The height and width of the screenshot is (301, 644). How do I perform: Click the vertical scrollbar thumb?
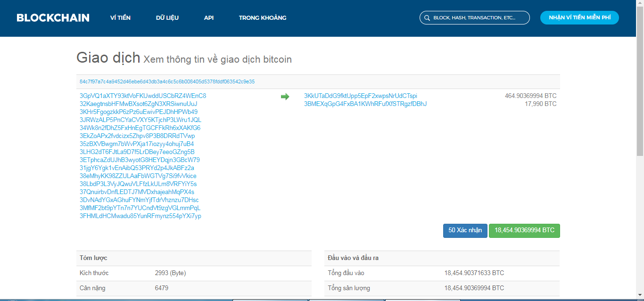point(640,81)
